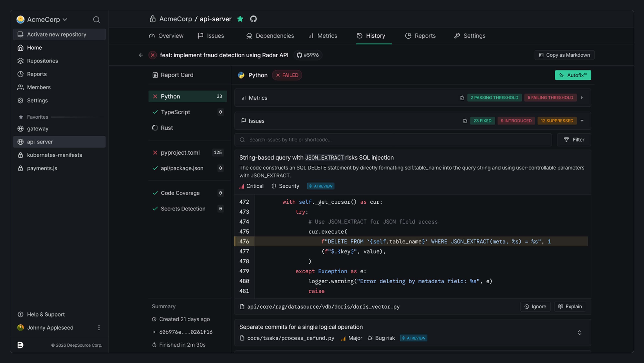Click 2 PASSING THRESHOLD badge

click(494, 98)
